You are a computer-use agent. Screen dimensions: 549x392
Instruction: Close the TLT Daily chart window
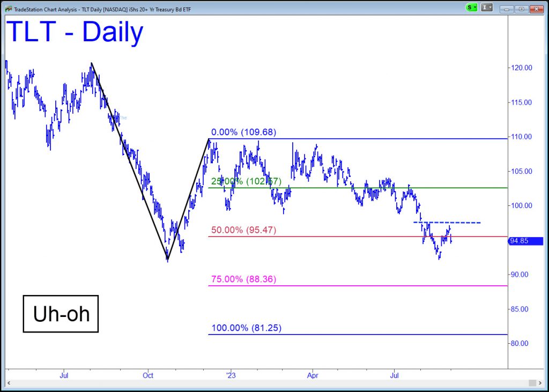click(x=537, y=8)
